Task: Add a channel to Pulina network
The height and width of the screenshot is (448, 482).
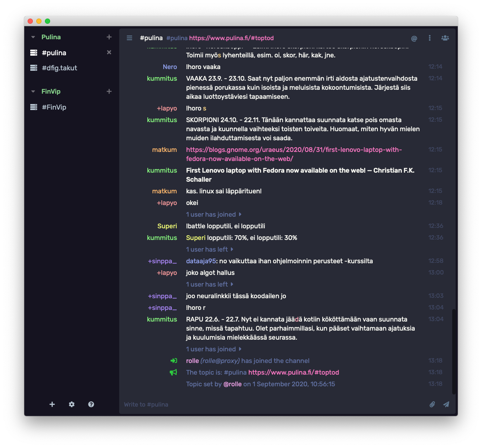Action: pyautogui.click(x=109, y=37)
